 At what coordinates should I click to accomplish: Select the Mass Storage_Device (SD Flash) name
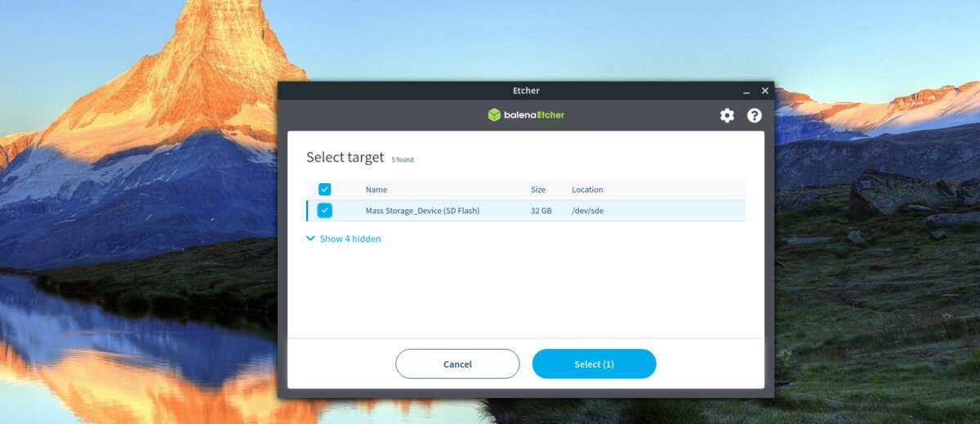coord(422,211)
